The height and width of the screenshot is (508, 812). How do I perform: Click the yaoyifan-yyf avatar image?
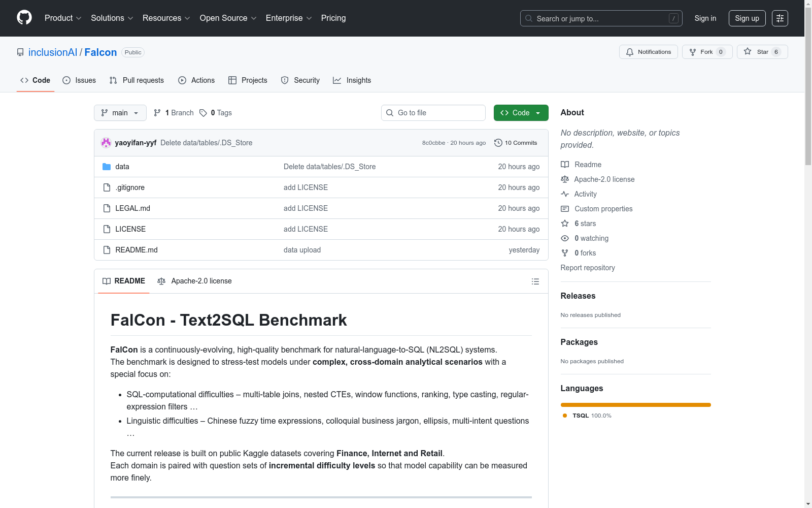point(106,143)
